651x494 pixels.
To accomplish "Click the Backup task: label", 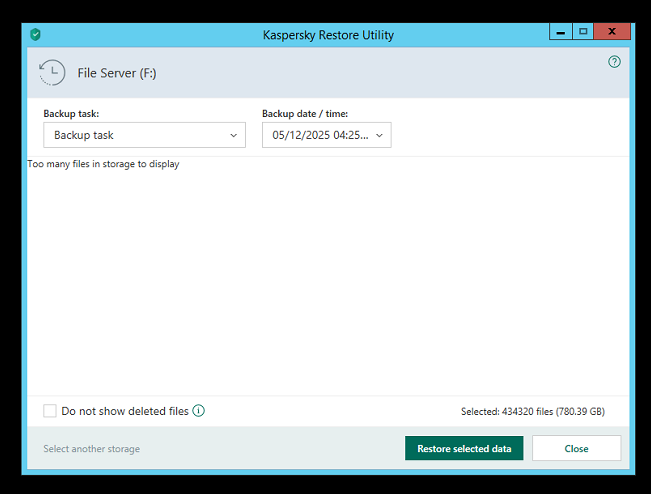I will tap(71, 114).
